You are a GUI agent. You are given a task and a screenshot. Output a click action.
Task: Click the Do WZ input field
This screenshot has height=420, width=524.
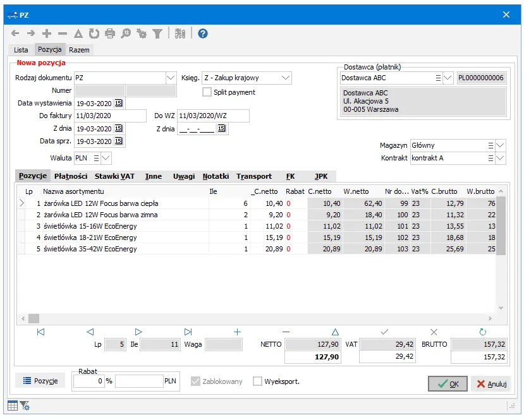tap(213, 116)
